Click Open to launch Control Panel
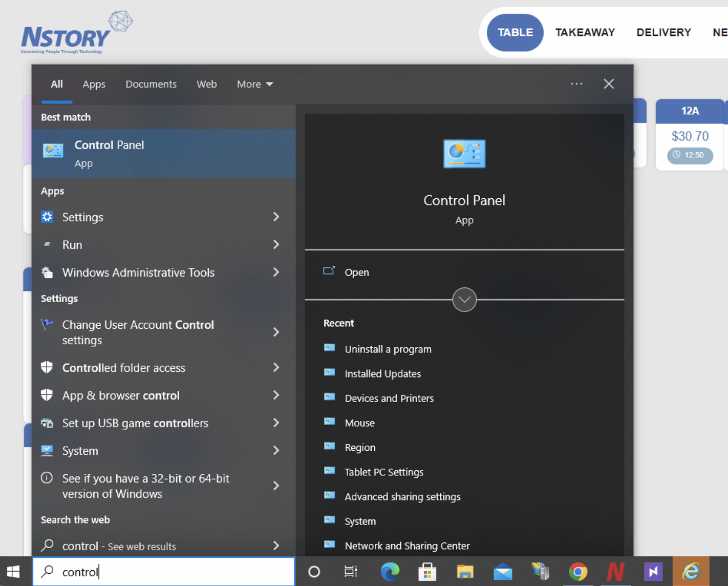 click(356, 272)
